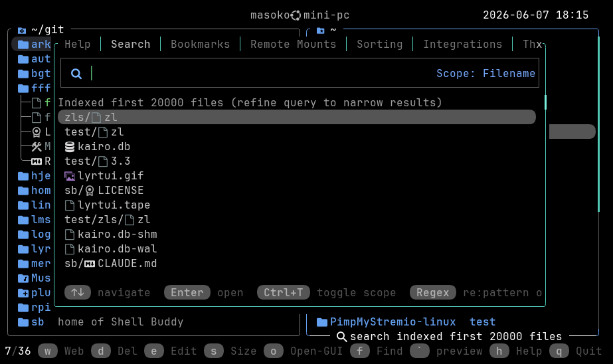Click the license icon next to sb/ LICENSE
Viewport: 613px width, 364px height.
tap(90, 191)
